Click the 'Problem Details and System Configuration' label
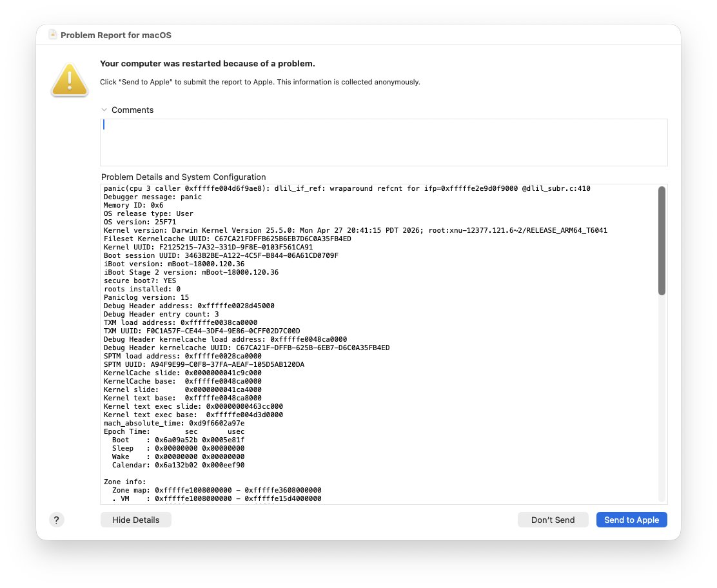This screenshot has height=588, width=717. pyautogui.click(x=183, y=177)
